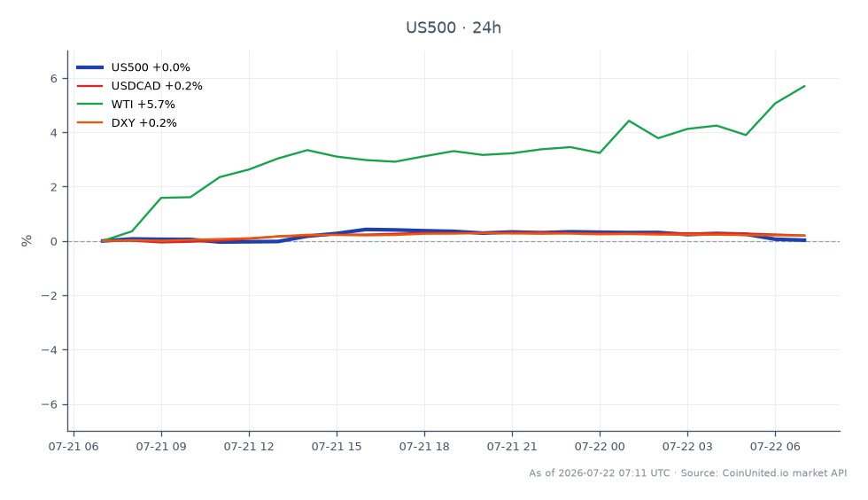Click the US500 blue legend line swatch
This screenshot has width=868, height=500.
[x=89, y=67]
